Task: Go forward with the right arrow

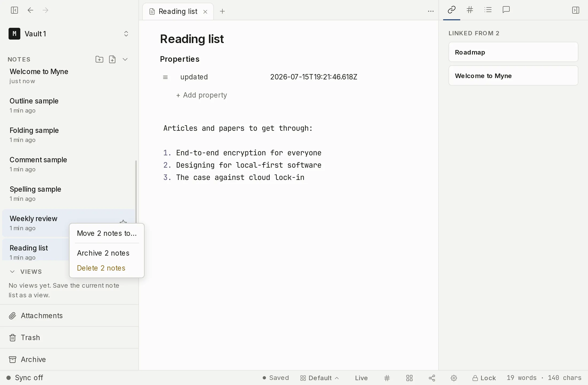Action: point(46,10)
